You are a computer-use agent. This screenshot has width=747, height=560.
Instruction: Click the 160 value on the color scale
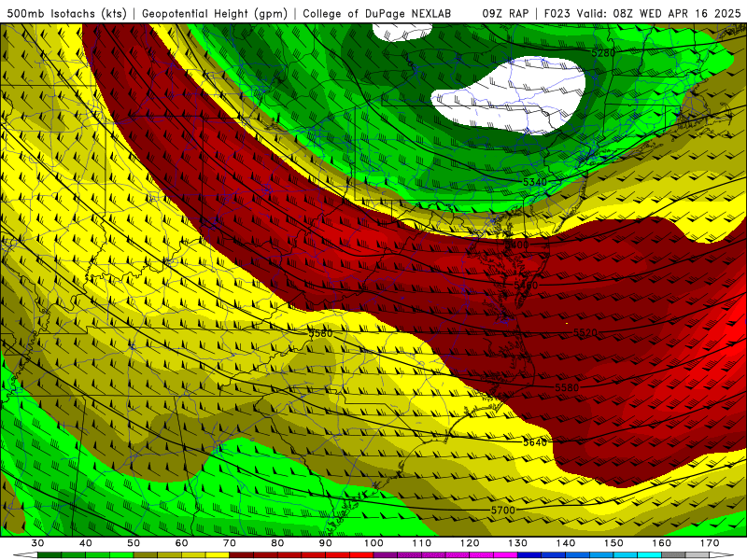click(661, 543)
